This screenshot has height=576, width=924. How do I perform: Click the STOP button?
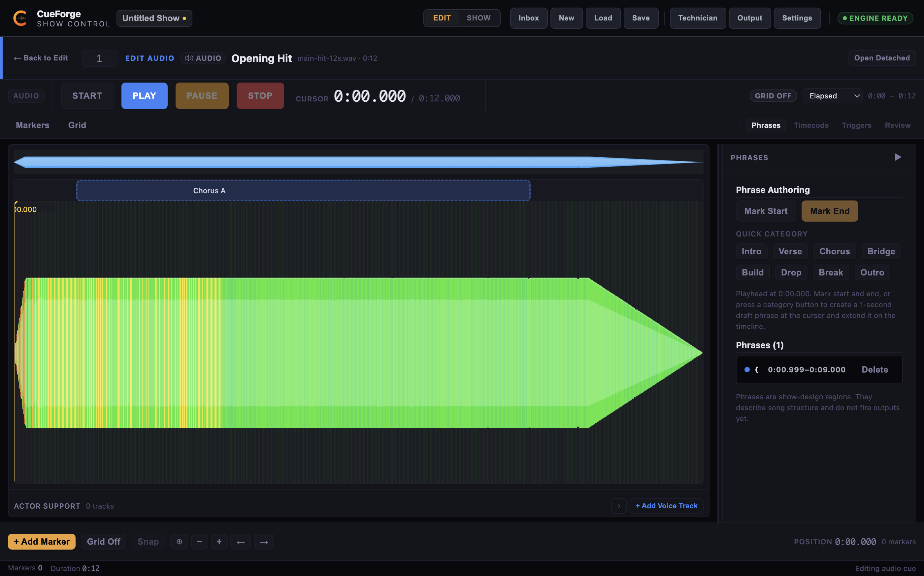(x=260, y=96)
